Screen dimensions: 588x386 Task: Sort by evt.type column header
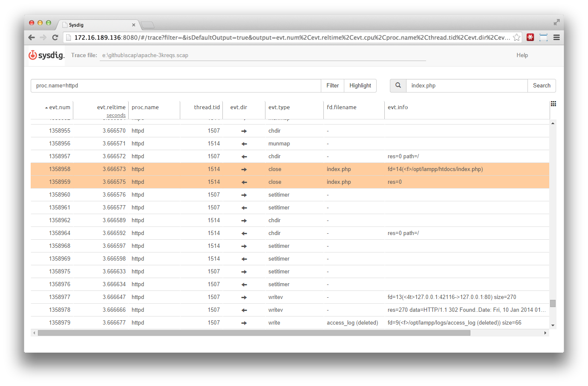coord(279,107)
